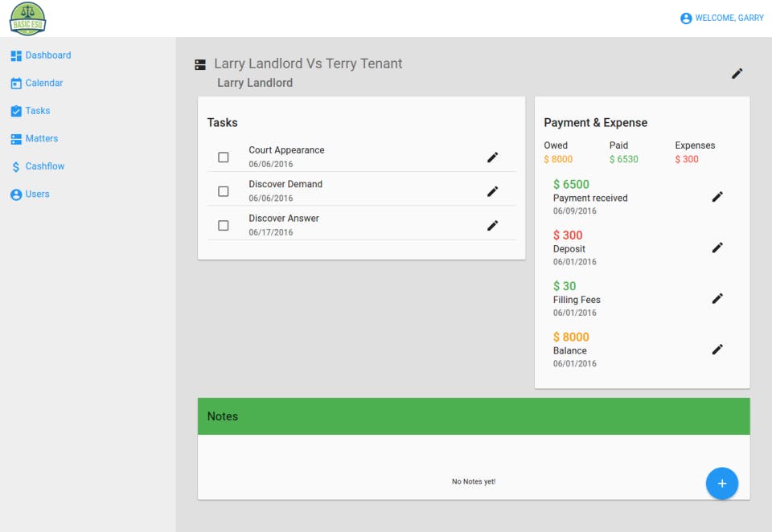Viewport: 772px width, 532px height.
Task: Go to Calendar in the sidebar
Action: [43, 83]
